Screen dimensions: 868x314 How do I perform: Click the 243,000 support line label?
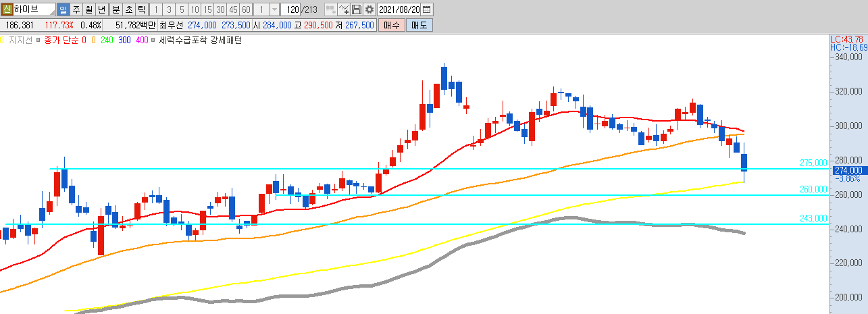[813, 218]
